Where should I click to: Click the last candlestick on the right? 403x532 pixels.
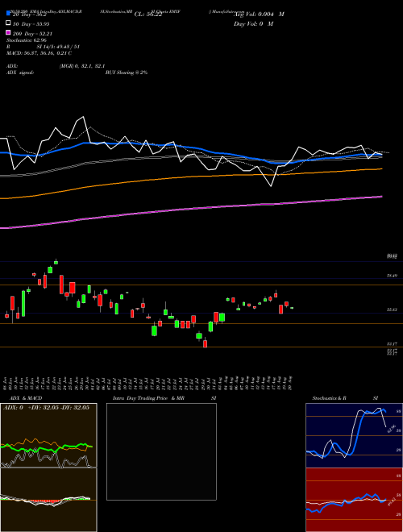tap(292, 308)
